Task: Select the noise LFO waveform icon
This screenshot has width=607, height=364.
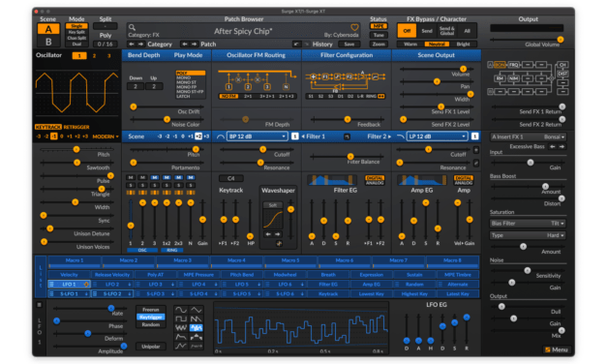Action: click(181, 327)
